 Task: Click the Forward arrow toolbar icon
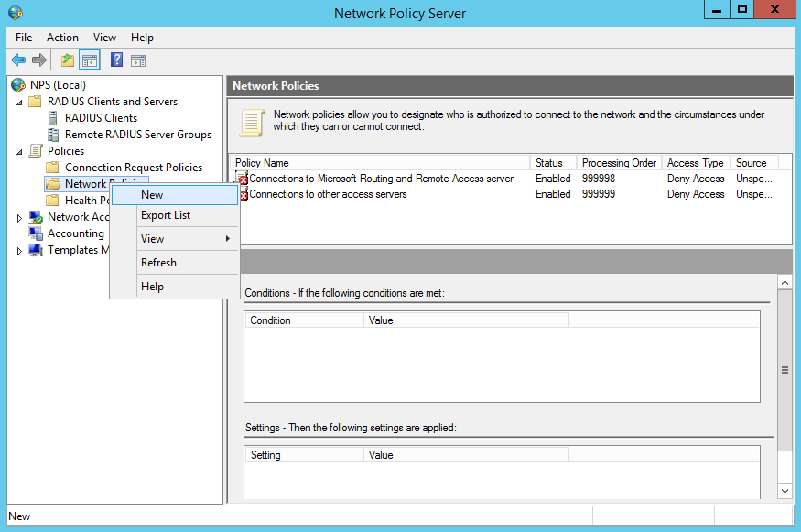pos(39,60)
